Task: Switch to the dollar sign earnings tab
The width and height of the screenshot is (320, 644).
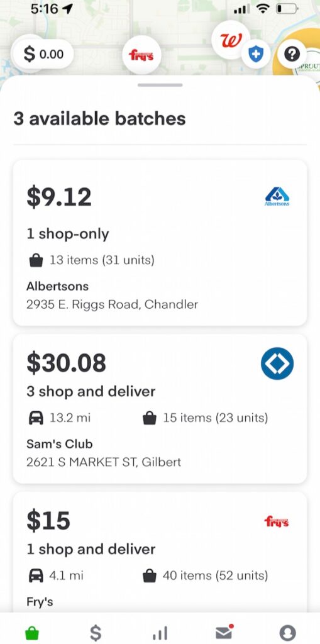Action: coord(96,633)
